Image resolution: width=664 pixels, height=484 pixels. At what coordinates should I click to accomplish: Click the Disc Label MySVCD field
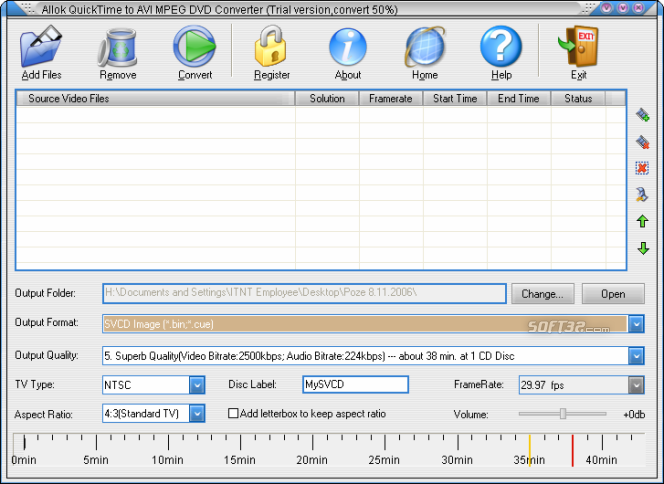click(355, 384)
